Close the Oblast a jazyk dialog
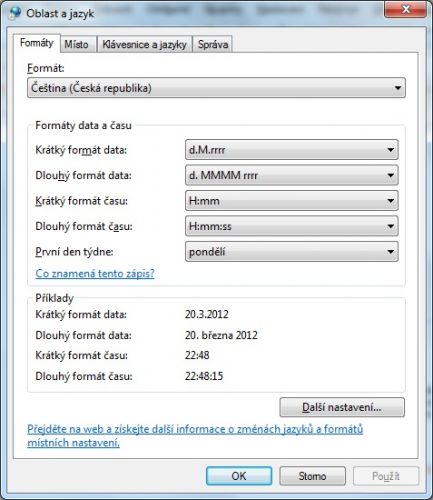The width and height of the screenshot is (433, 500). pyautogui.click(x=405, y=9)
